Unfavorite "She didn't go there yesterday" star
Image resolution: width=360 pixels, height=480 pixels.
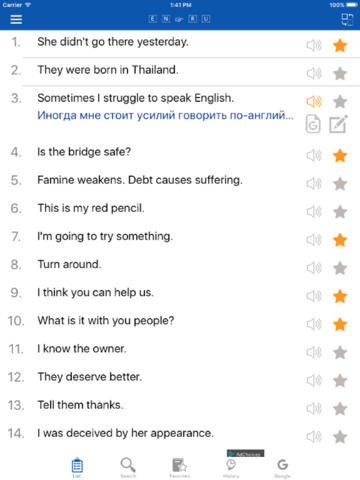pos(340,45)
